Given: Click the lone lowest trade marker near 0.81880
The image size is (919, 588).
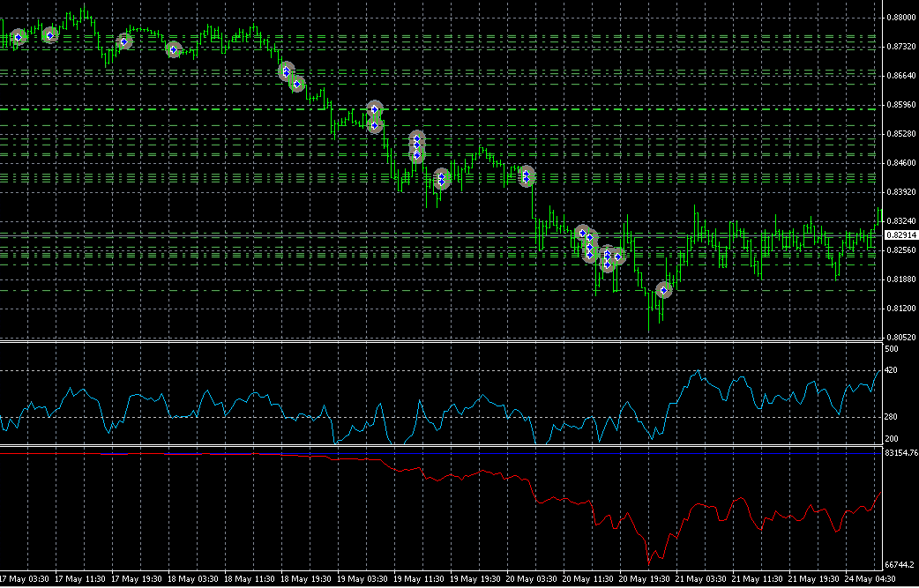Looking at the screenshot, I should [663, 290].
